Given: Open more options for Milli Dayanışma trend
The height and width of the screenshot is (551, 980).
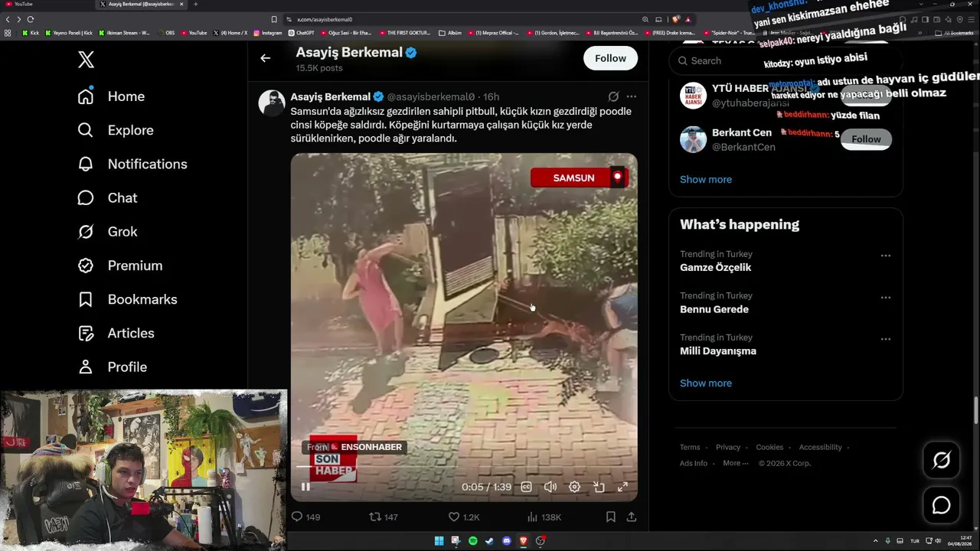Looking at the screenshot, I should tap(885, 339).
